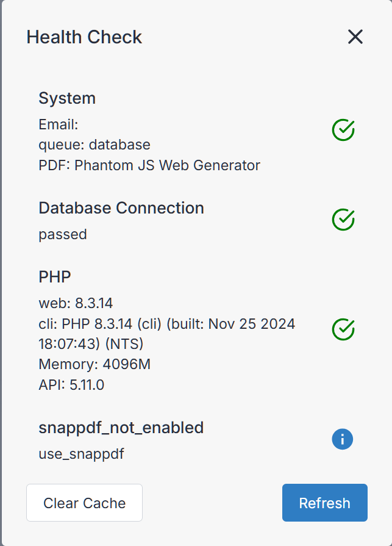Click the passed status text

point(63,235)
